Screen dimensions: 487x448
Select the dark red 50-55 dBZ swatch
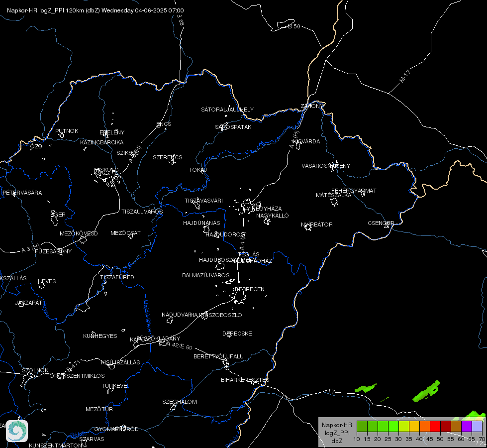coord(446,427)
